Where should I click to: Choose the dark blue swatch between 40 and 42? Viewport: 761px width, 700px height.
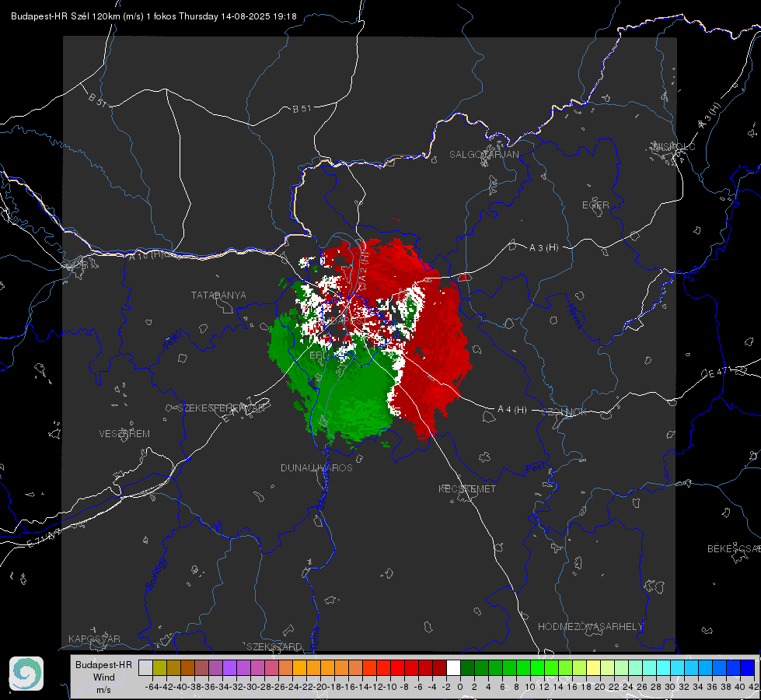[x=747, y=667]
